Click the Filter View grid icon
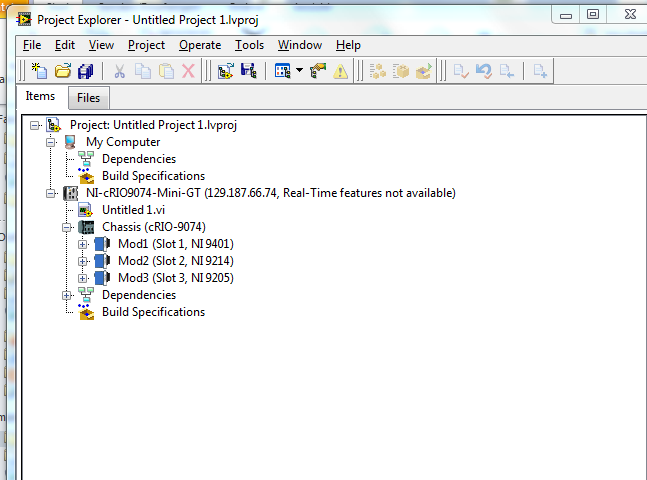 point(283,71)
